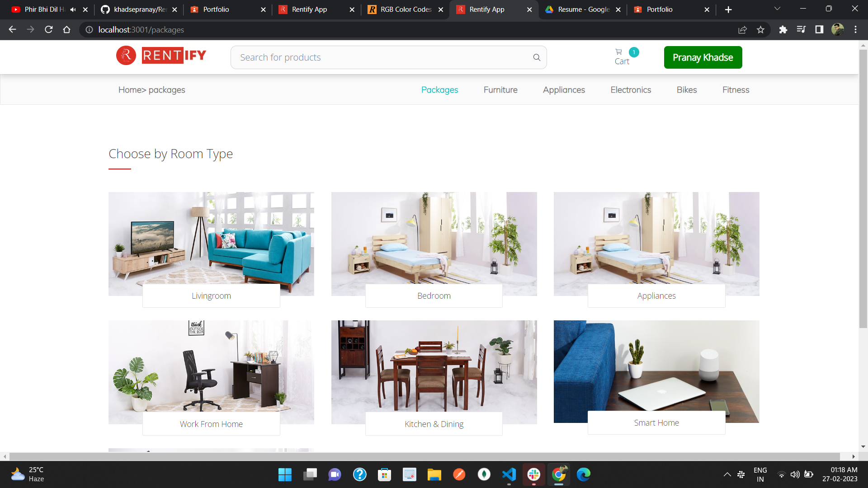Show hidden system tray icons
Image resolution: width=868 pixels, height=488 pixels.
tap(727, 474)
